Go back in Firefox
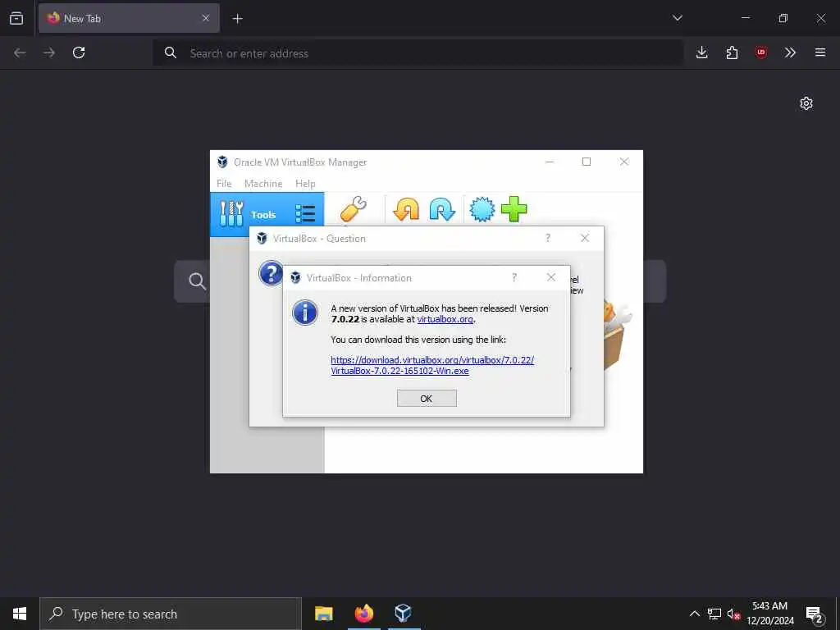The image size is (840, 630). pos(20,52)
